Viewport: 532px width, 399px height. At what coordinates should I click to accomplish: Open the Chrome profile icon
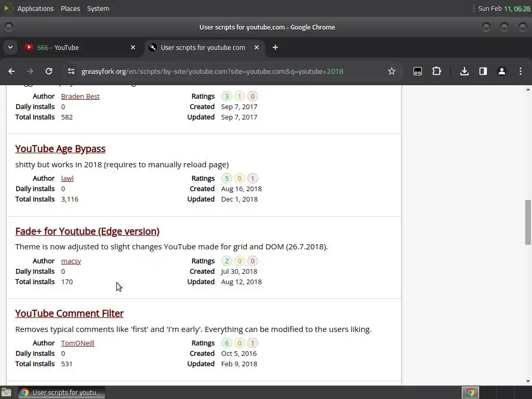pyautogui.click(x=501, y=71)
